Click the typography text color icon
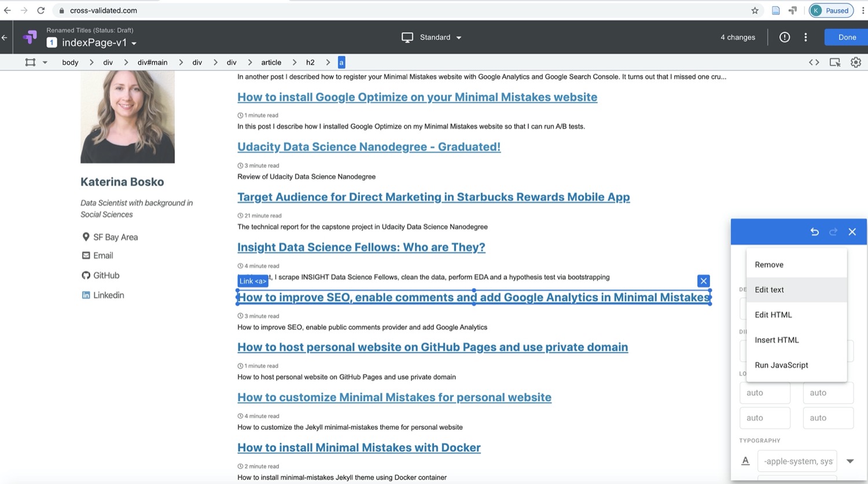Screen dimensions: 868x484 (745, 461)
